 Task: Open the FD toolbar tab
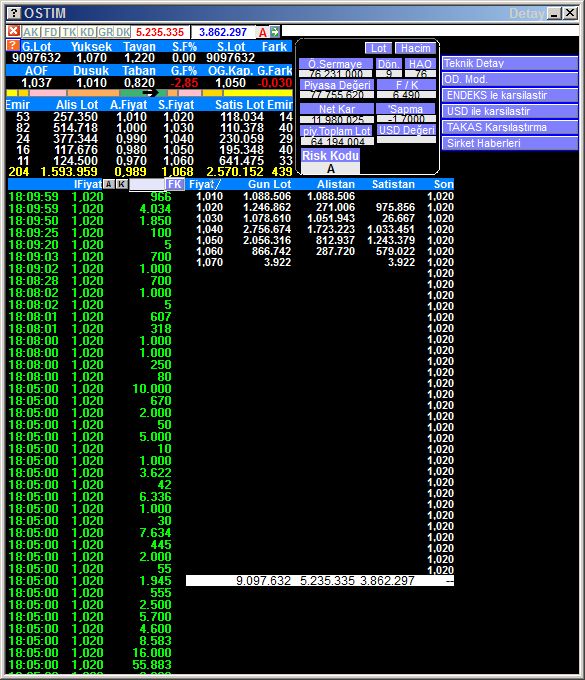click(x=51, y=32)
